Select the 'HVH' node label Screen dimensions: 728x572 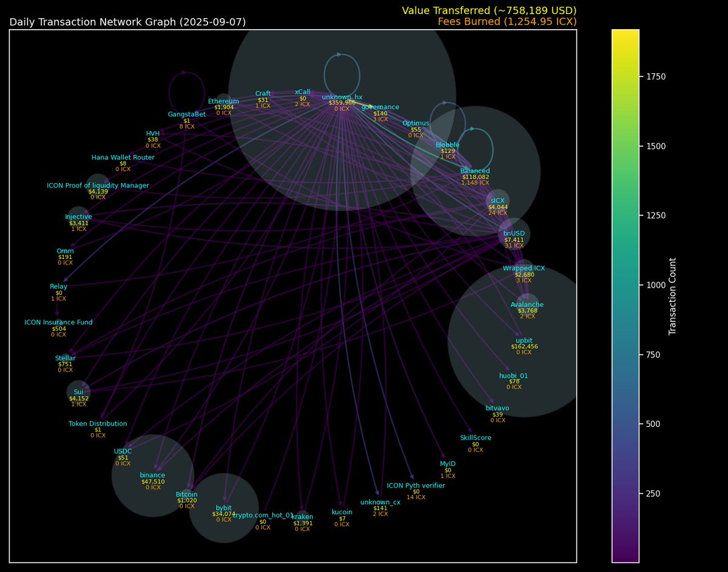[153, 133]
